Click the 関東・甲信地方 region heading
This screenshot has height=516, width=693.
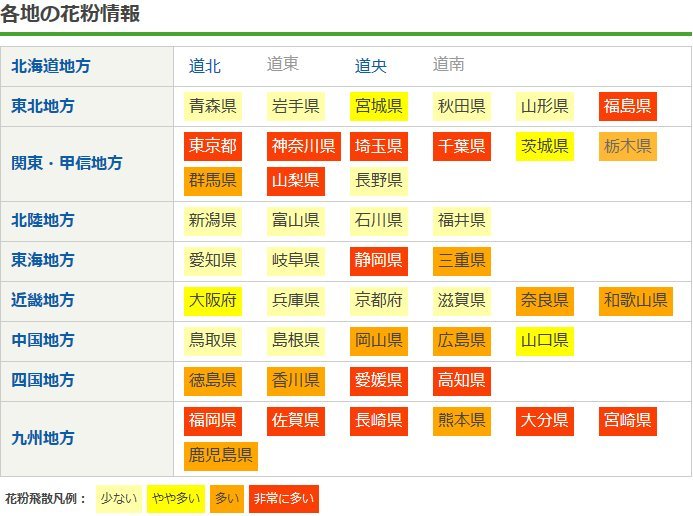click(x=66, y=162)
